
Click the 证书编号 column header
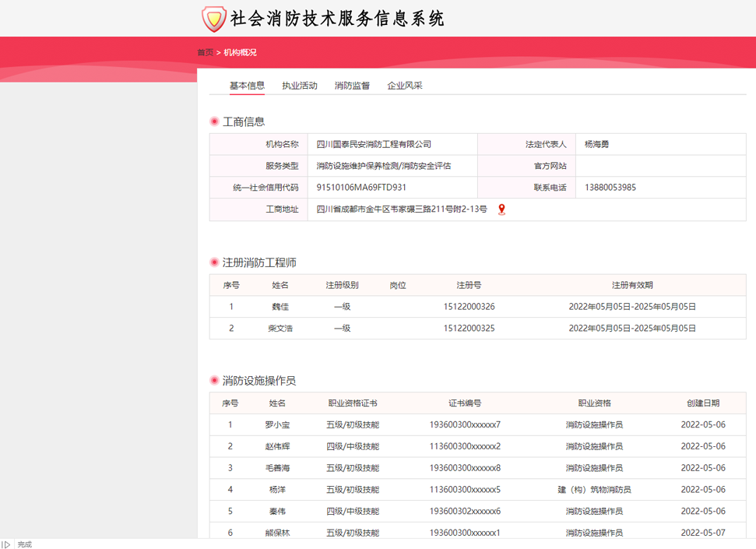465,403
